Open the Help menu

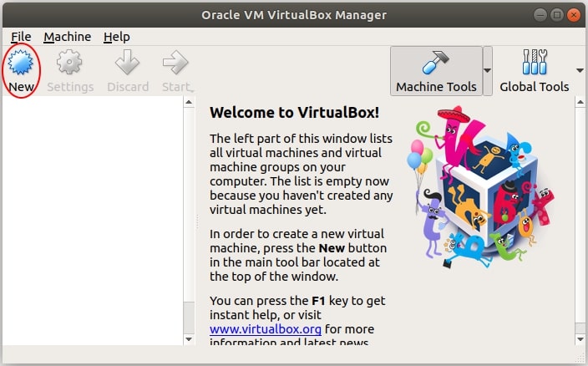(x=117, y=37)
